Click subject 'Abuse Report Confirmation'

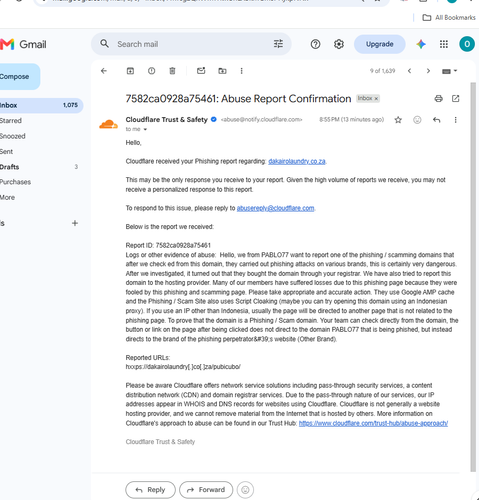pos(286,99)
